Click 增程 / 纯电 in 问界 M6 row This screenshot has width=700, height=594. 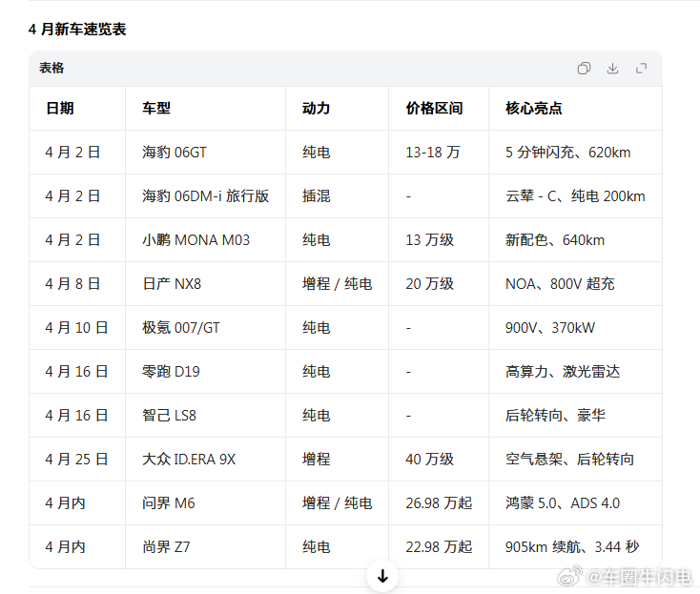pos(337,503)
